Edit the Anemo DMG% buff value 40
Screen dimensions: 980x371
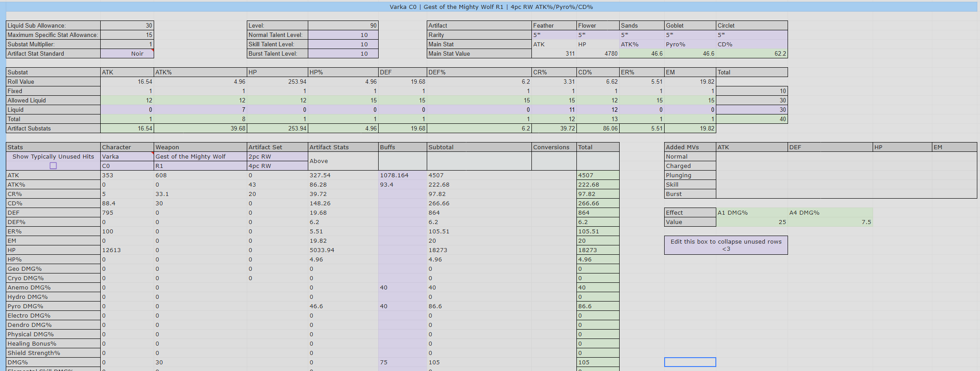click(403, 287)
